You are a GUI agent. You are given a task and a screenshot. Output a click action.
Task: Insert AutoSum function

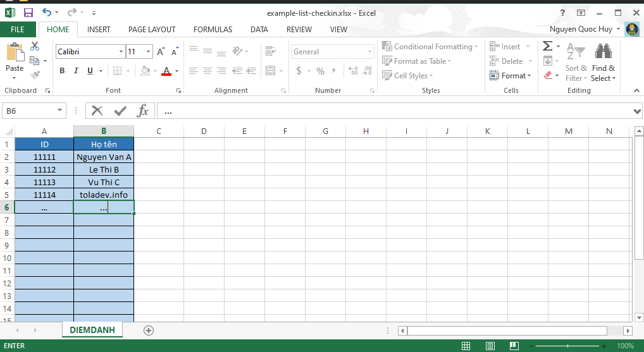click(x=547, y=46)
